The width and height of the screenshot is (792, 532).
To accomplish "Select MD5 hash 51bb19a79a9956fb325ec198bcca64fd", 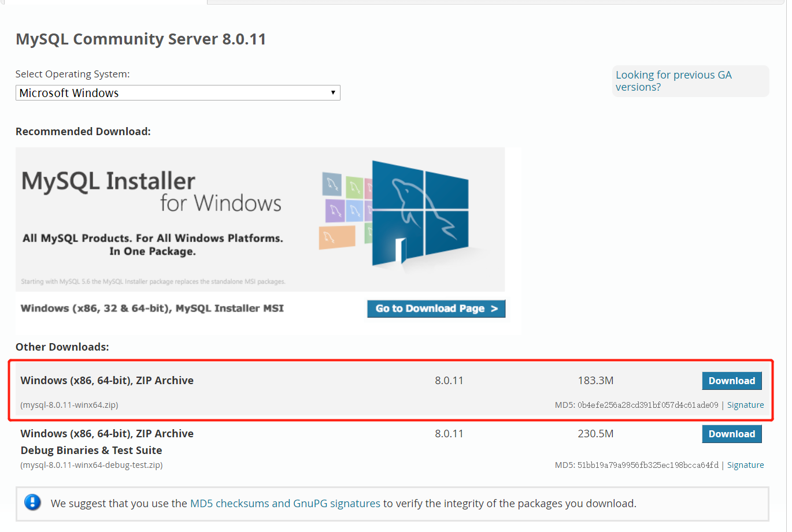I will (x=647, y=465).
